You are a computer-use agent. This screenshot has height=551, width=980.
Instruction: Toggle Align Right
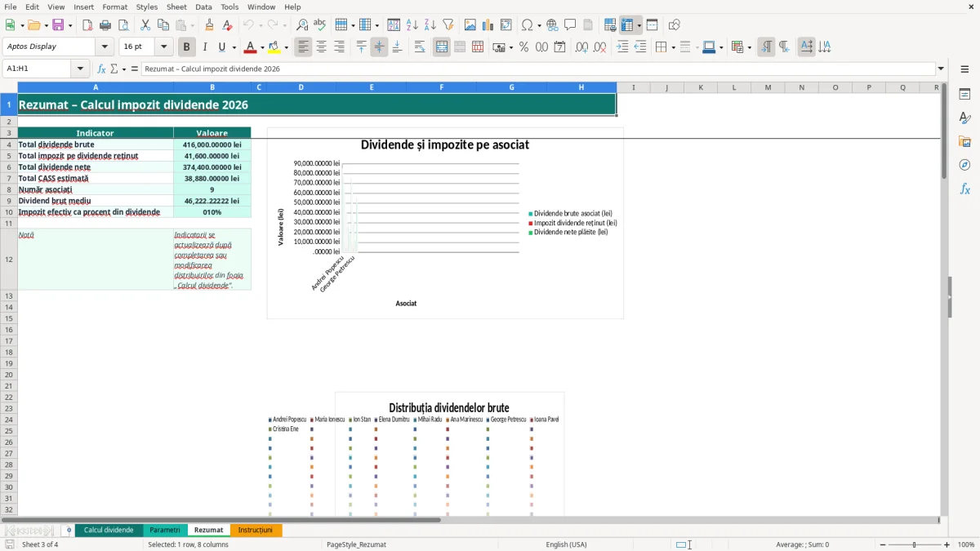pos(340,47)
